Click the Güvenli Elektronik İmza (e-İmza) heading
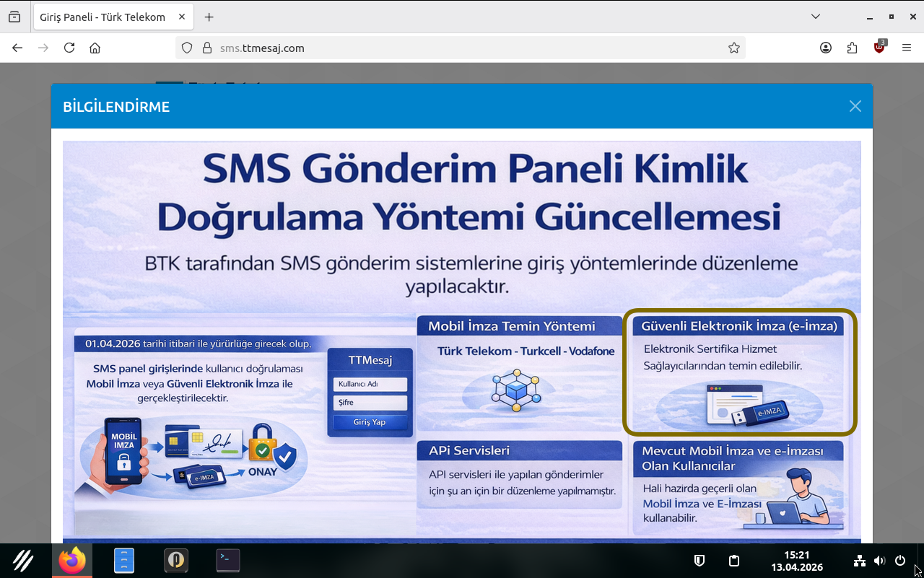The width and height of the screenshot is (924, 578). pos(739,326)
